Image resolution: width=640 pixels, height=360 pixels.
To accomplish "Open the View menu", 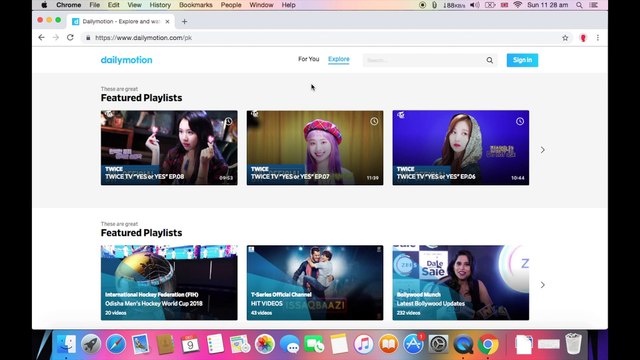I will (x=134, y=5).
